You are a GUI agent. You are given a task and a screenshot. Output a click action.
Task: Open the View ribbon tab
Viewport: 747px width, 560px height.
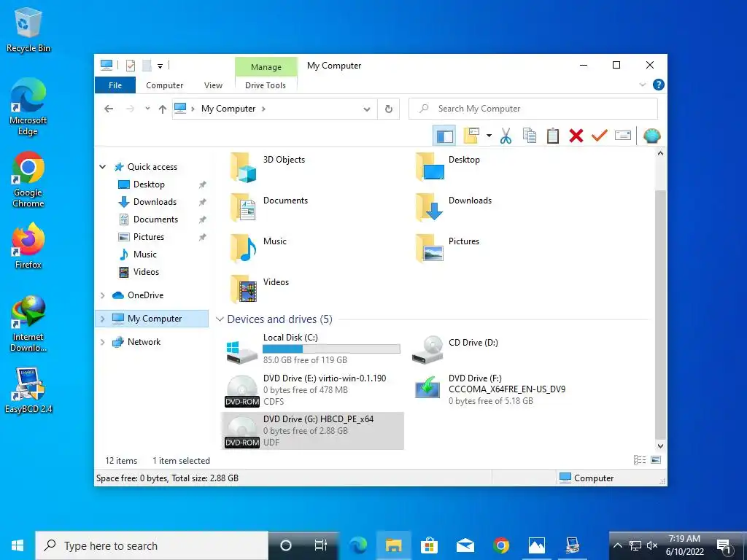click(213, 85)
